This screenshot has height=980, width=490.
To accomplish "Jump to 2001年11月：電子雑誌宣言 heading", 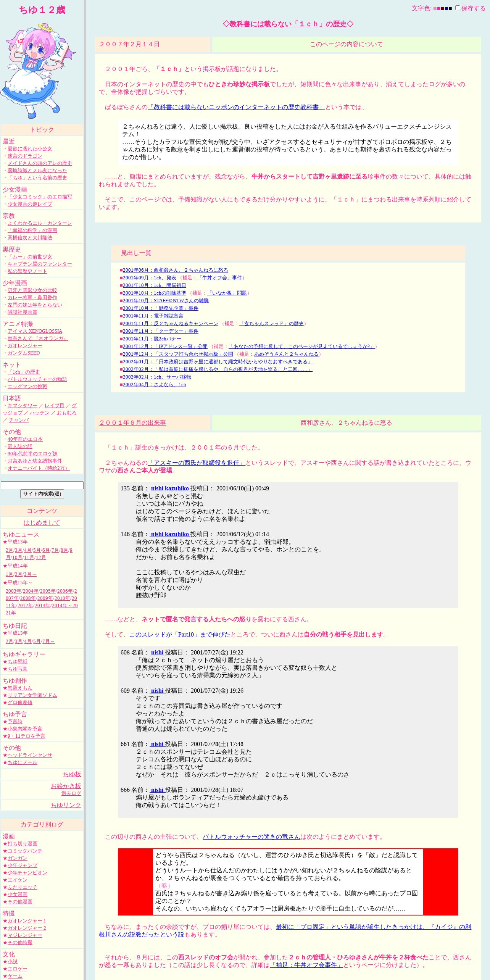I will (x=153, y=316).
